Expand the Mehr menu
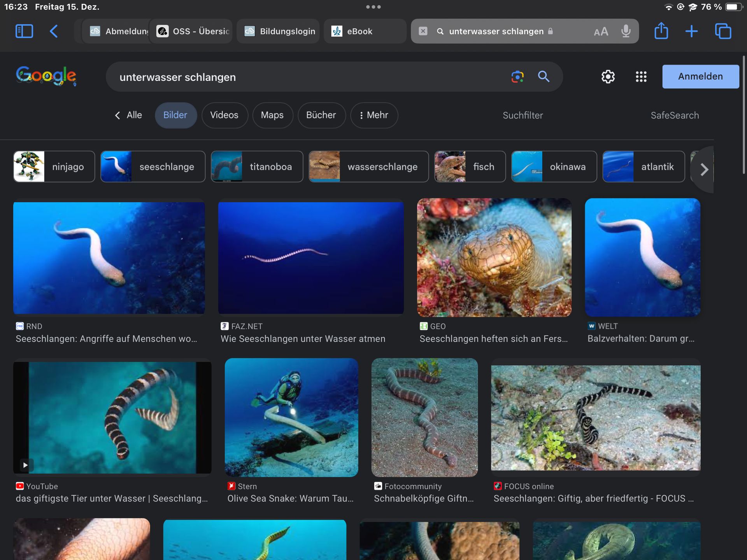 coord(374,115)
